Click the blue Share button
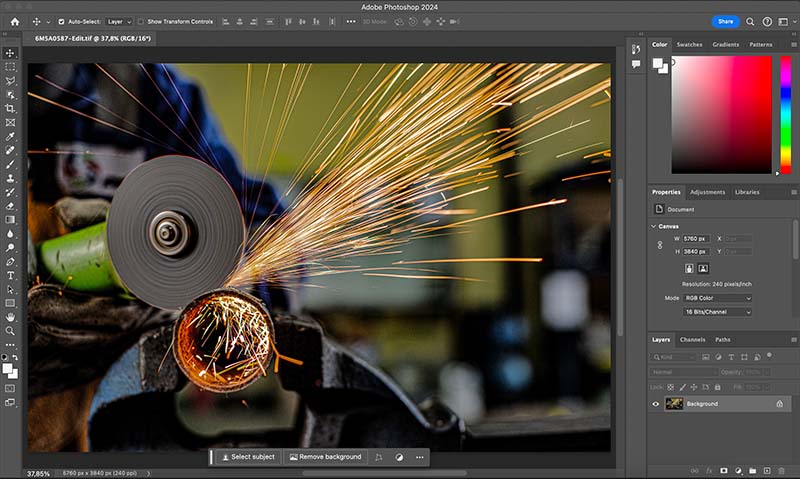This screenshot has height=479, width=800. tap(725, 21)
